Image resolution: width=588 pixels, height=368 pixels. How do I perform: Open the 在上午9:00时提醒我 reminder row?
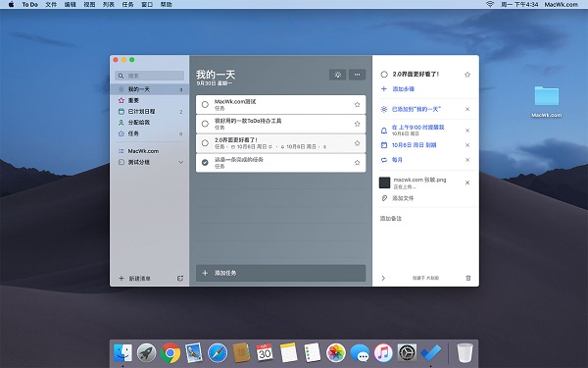point(417,130)
